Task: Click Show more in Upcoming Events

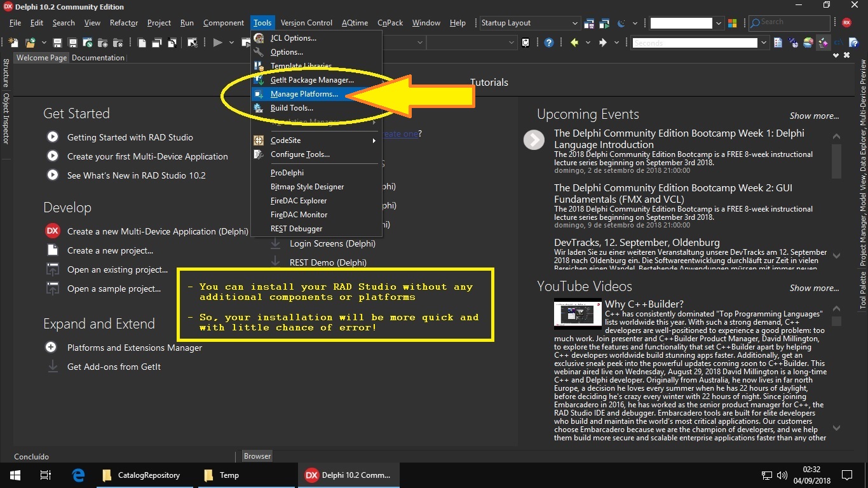Action: point(814,116)
